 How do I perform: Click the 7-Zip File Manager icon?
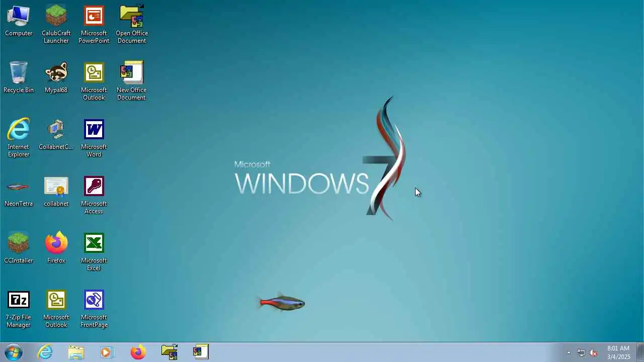click(x=19, y=309)
